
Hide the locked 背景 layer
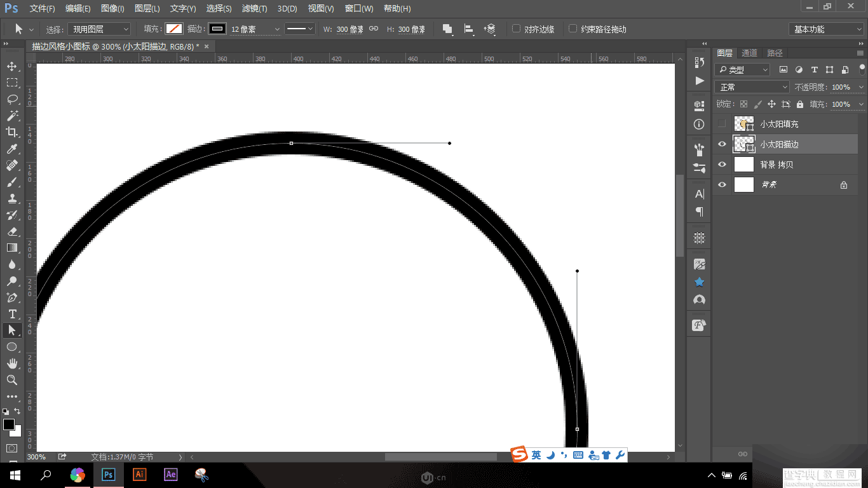coord(721,185)
